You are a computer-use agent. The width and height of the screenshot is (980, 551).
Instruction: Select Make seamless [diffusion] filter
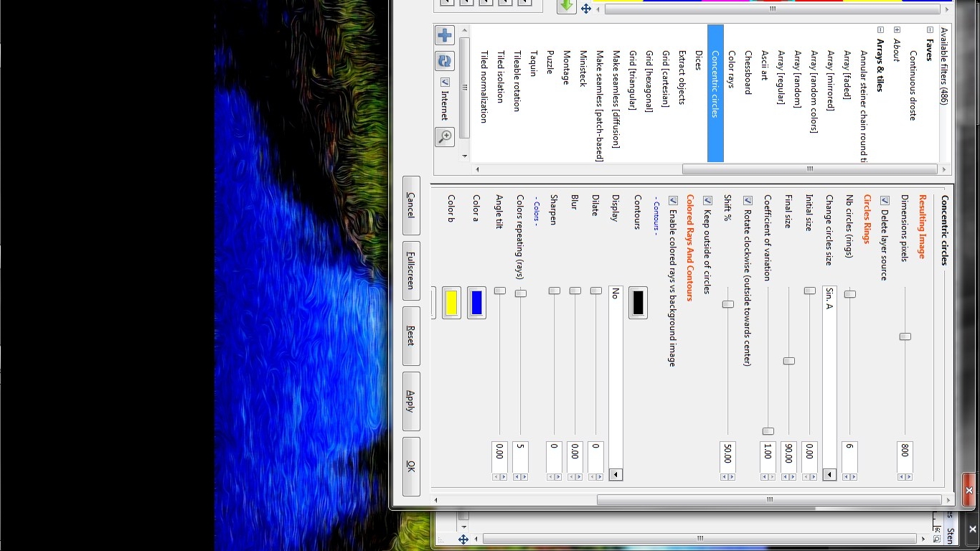pyautogui.click(x=616, y=99)
